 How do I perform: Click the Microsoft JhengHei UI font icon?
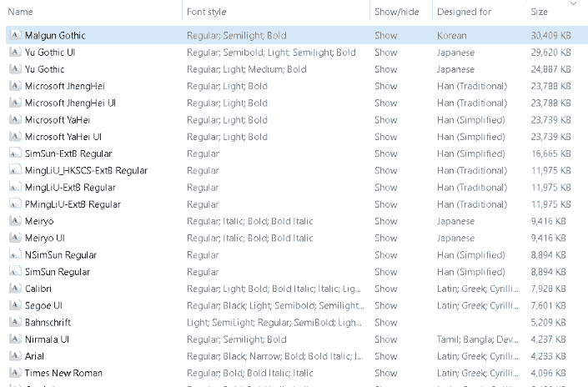click(15, 103)
